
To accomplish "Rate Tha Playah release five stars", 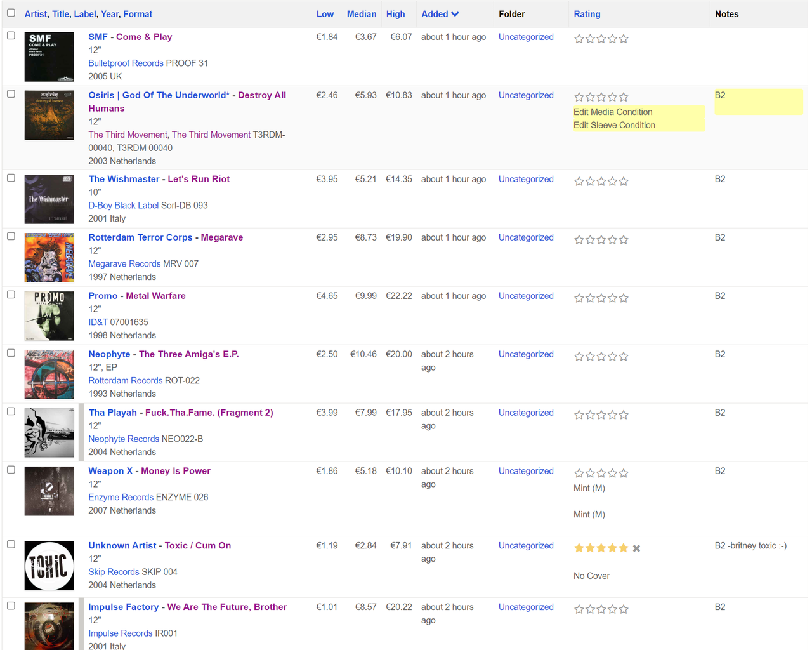I will [x=624, y=415].
